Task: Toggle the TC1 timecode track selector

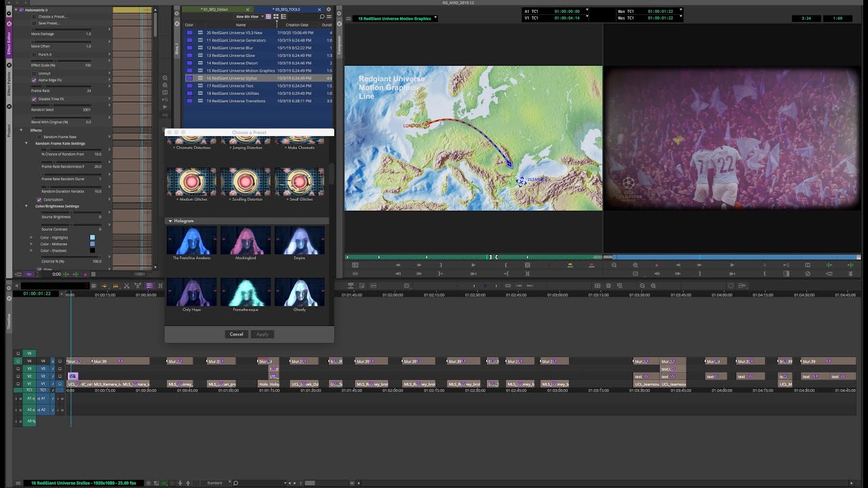Action: pyautogui.click(x=42, y=390)
